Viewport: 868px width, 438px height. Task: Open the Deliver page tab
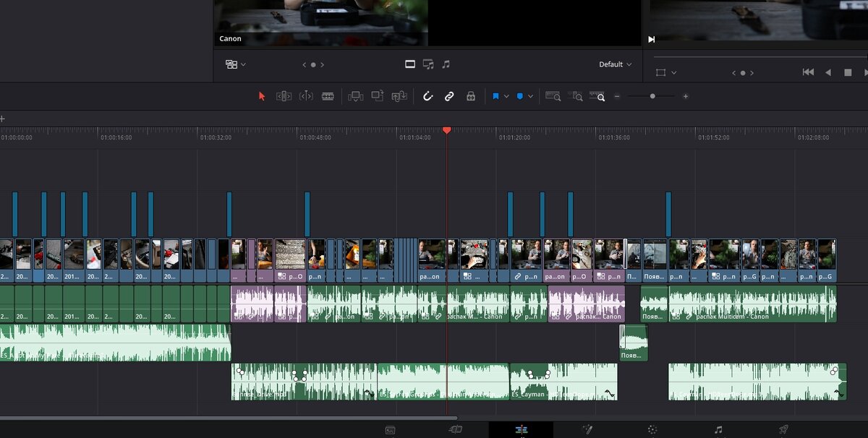783,429
